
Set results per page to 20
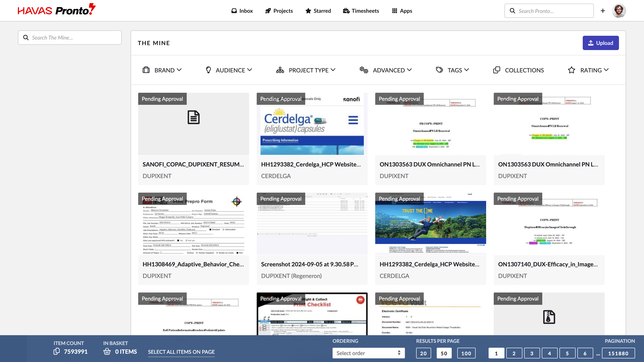point(423,353)
